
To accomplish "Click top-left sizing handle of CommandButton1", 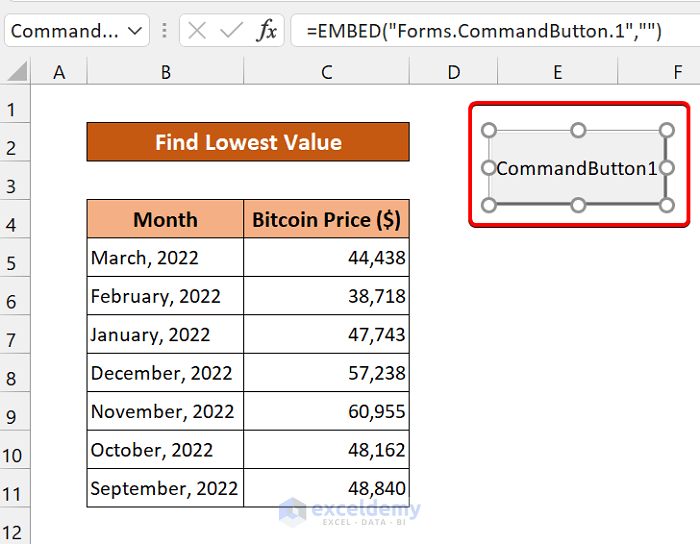I will tap(489, 130).
